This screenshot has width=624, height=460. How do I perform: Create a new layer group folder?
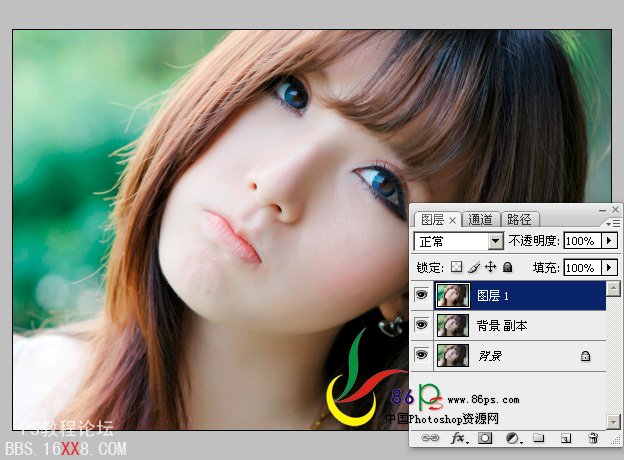(x=538, y=438)
